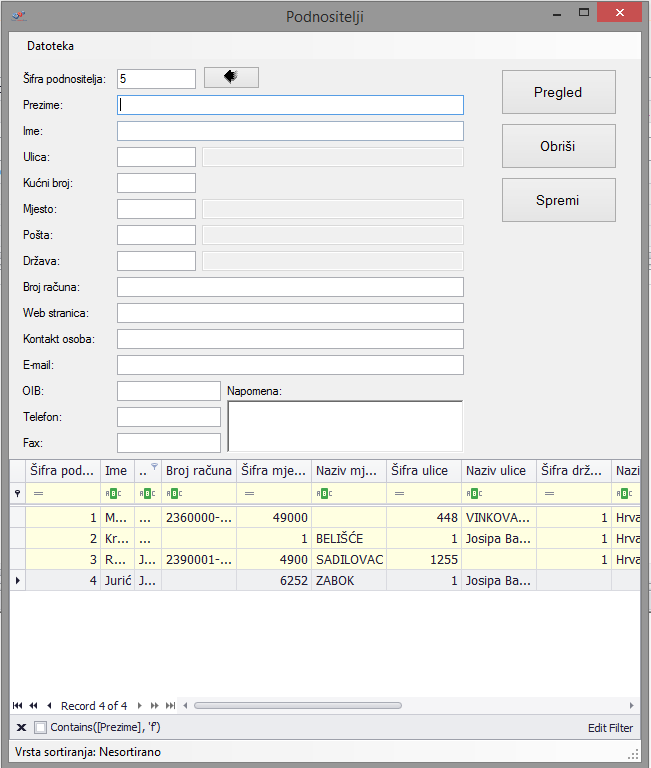
Task: Move to next record in navigator
Action: pos(140,706)
